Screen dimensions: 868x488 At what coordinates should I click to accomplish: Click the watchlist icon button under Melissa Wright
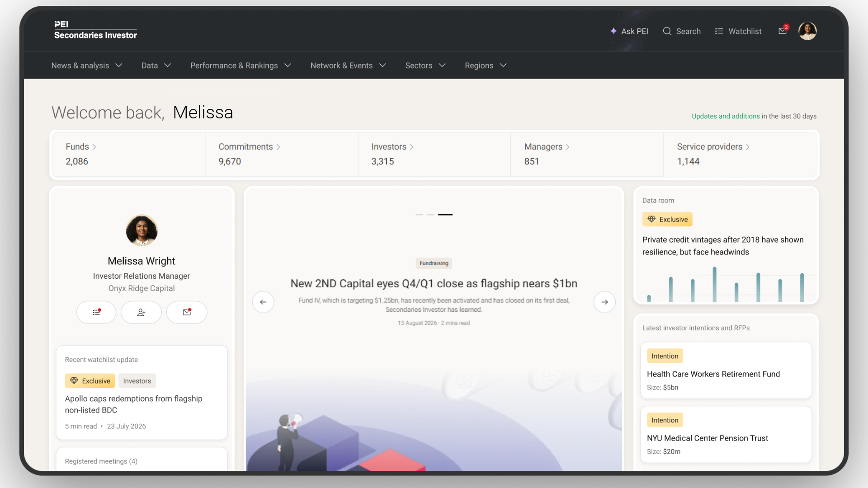96,312
